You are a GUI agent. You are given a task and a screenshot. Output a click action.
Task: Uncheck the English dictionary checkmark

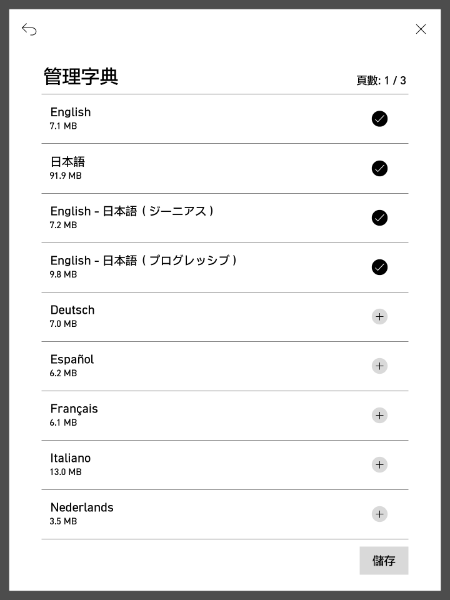coord(379,119)
